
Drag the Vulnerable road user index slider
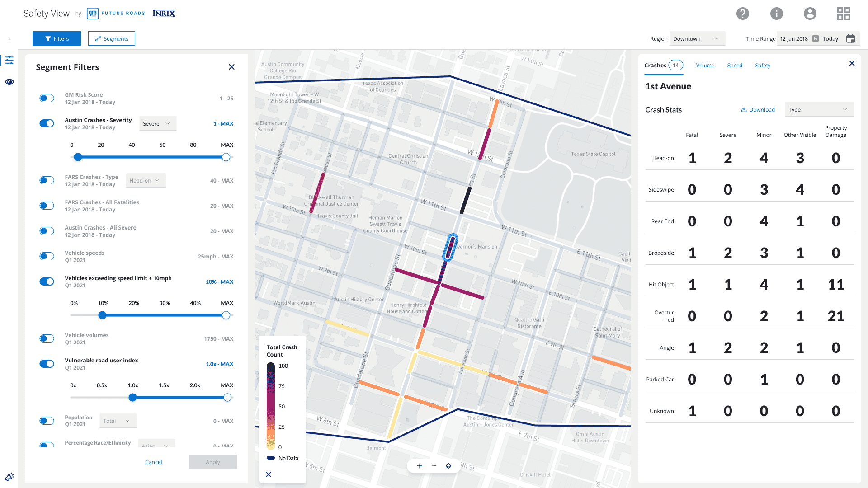pyautogui.click(x=133, y=398)
